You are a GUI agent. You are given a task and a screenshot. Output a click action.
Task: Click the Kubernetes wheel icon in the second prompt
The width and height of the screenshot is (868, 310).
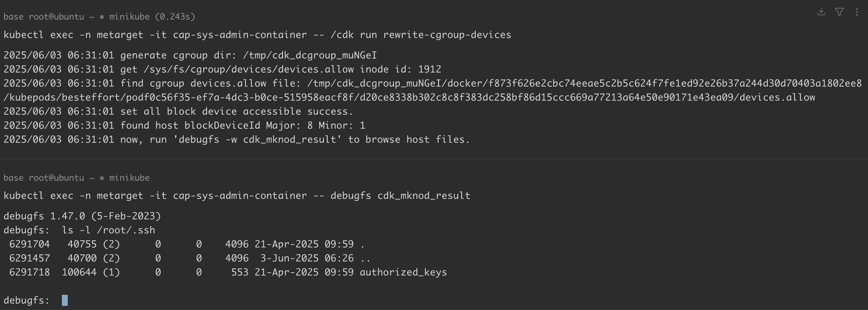point(102,178)
